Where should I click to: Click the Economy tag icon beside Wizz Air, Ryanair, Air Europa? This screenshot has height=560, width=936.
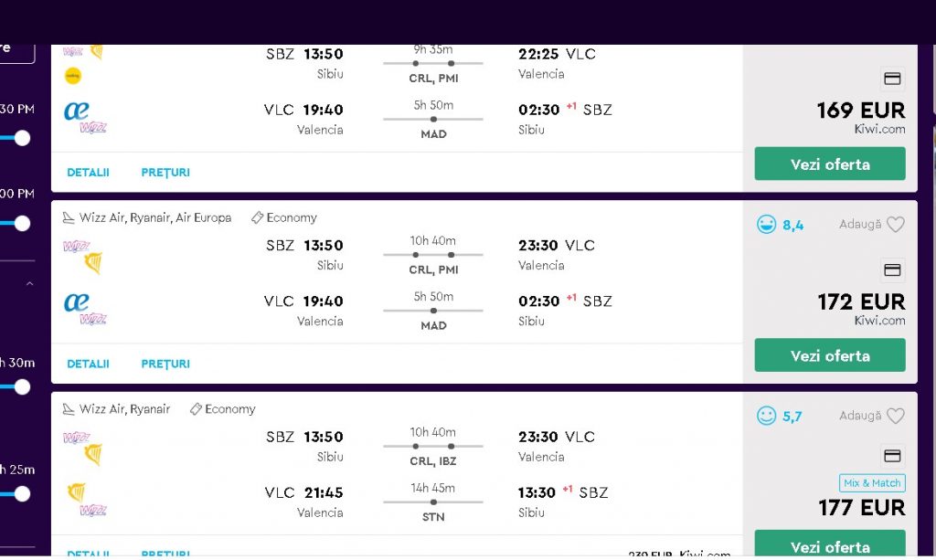click(258, 218)
